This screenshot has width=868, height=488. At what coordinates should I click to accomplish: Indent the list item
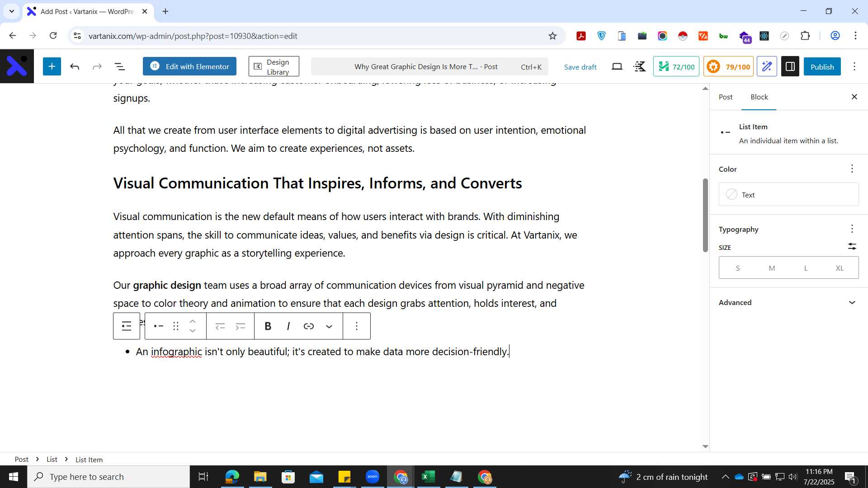[241, 326]
